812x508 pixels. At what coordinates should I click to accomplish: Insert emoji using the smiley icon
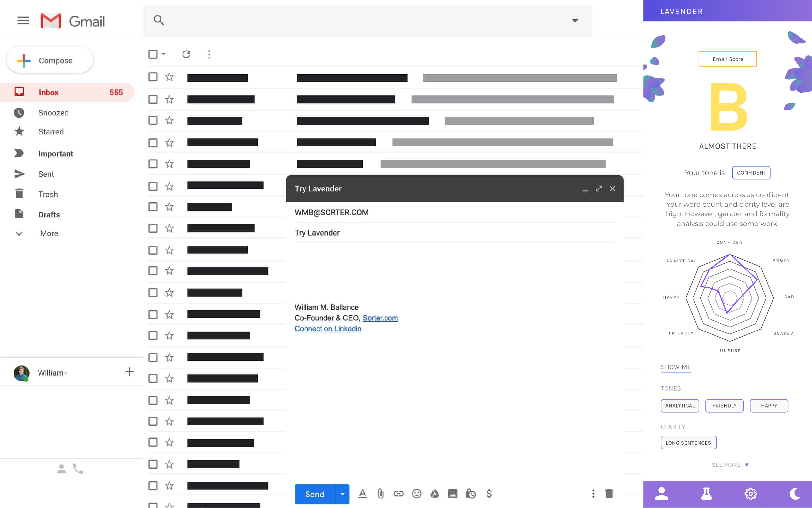pos(416,494)
